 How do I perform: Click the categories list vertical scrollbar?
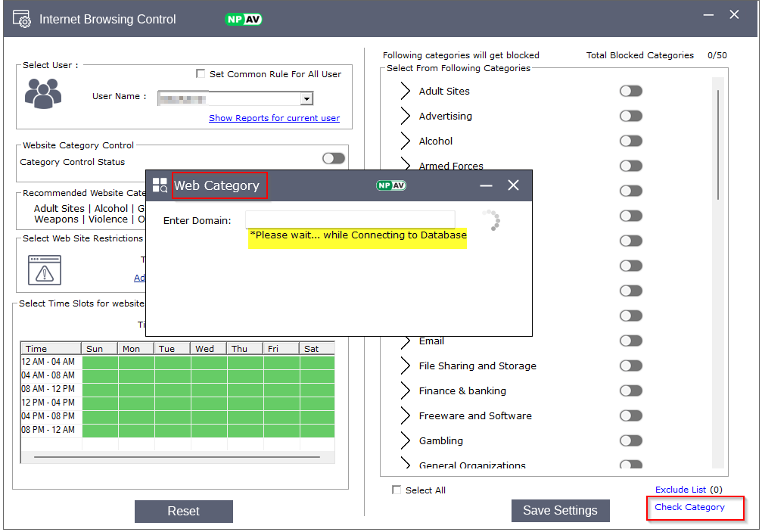point(717,144)
